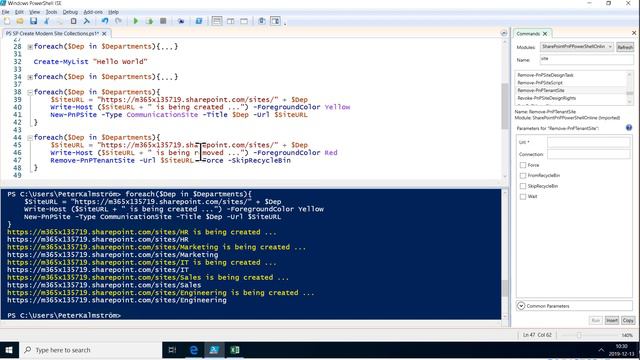Click the Clear console pane icon
The width and height of the screenshot is (640, 360).
[87, 21]
